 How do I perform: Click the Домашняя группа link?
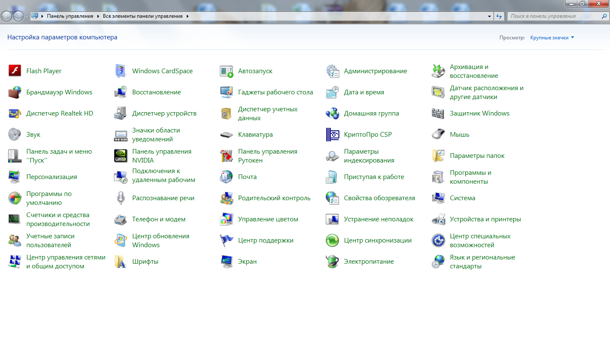[x=372, y=113]
